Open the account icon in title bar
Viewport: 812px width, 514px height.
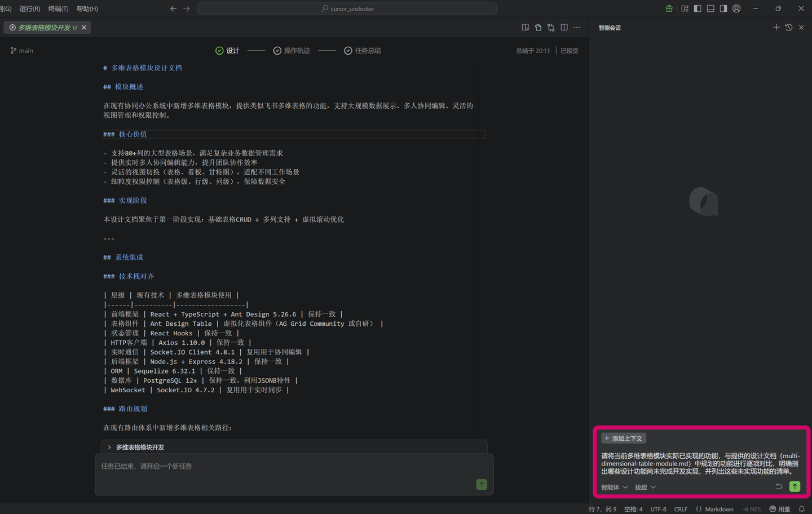[736, 8]
